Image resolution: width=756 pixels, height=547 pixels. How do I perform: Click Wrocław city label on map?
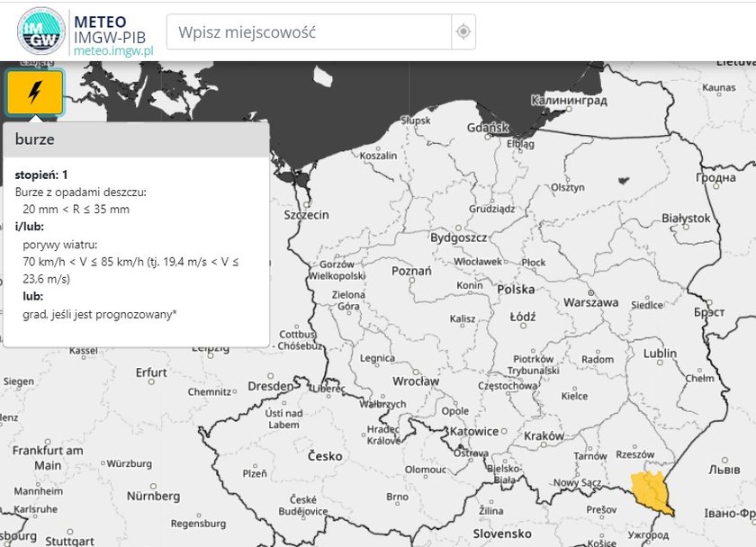pyautogui.click(x=416, y=381)
